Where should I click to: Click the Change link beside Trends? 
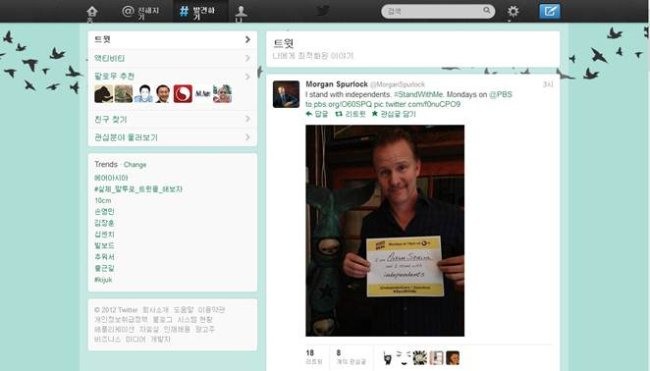point(135,165)
